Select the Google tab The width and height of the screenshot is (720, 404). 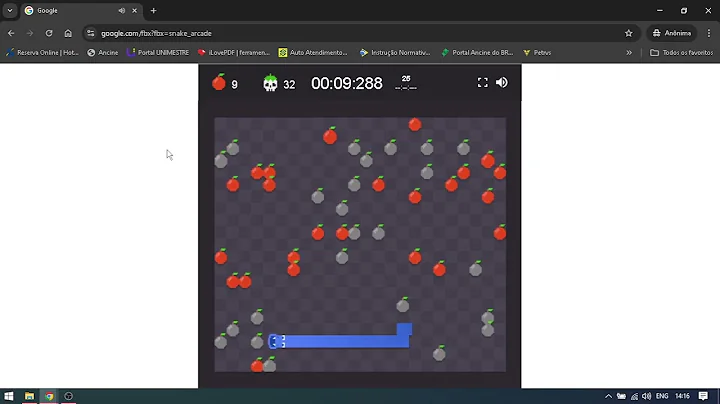point(81,11)
